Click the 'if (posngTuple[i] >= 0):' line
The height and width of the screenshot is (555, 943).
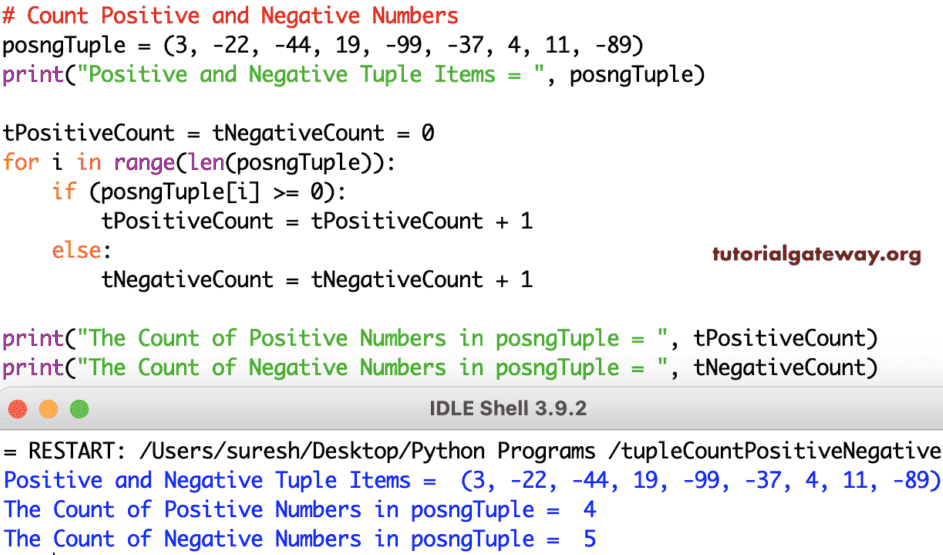[x=199, y=192]
